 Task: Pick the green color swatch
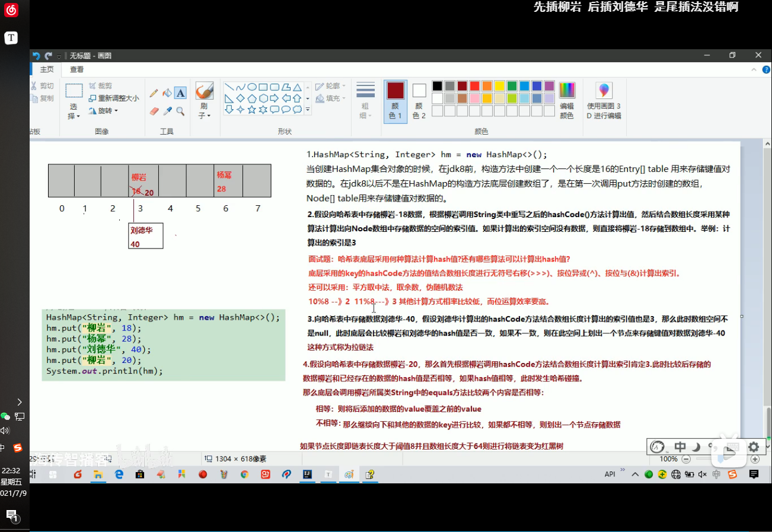[512, 86]
